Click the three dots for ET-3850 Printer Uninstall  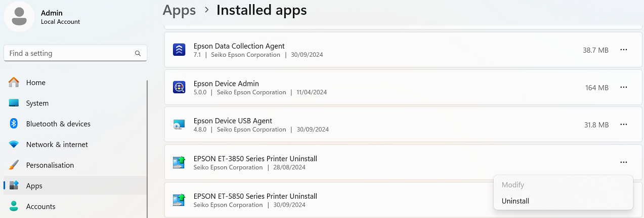(623, 162)
